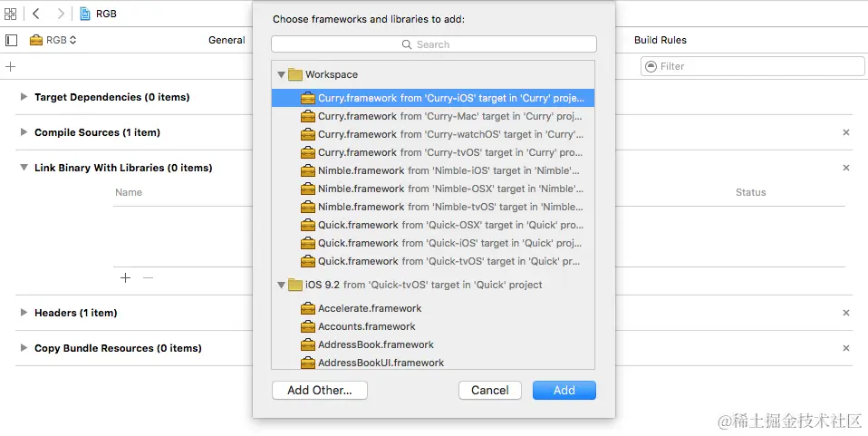Select Curry.framework from Curry-watchOS target
Viewport: 868px width, 436px height.
(x=433, y=134)
